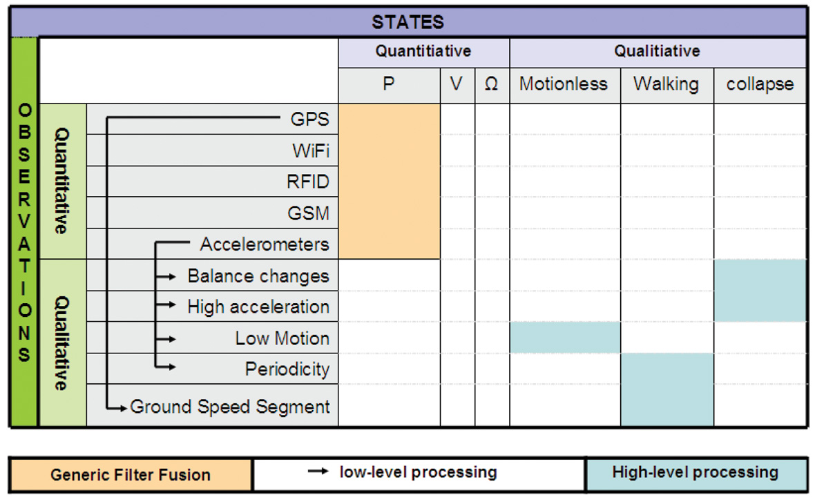The image size is (815, 504).
Task: Click the WiFi observation row label
Action: point(310,151)
